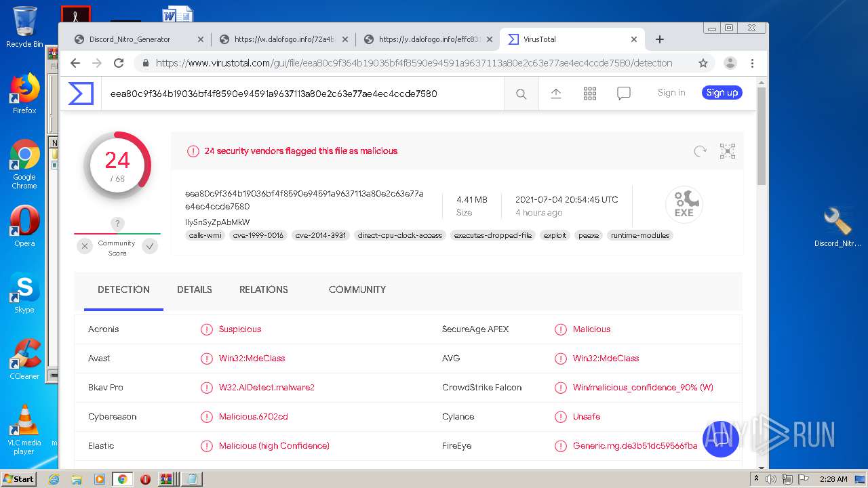The width and height of the screenshot is (868, 488).
Task: Open the comments speech bubble icon
Action: coord(624,94)
